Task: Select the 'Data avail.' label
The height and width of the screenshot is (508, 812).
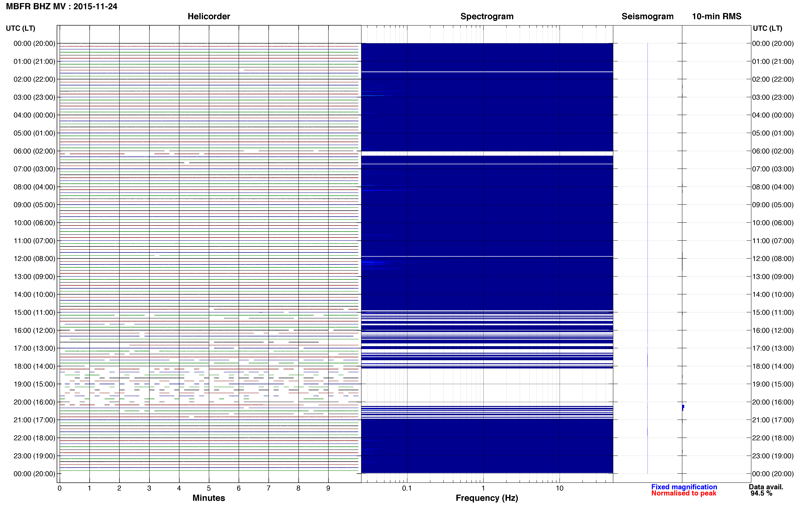Action: 766,487
